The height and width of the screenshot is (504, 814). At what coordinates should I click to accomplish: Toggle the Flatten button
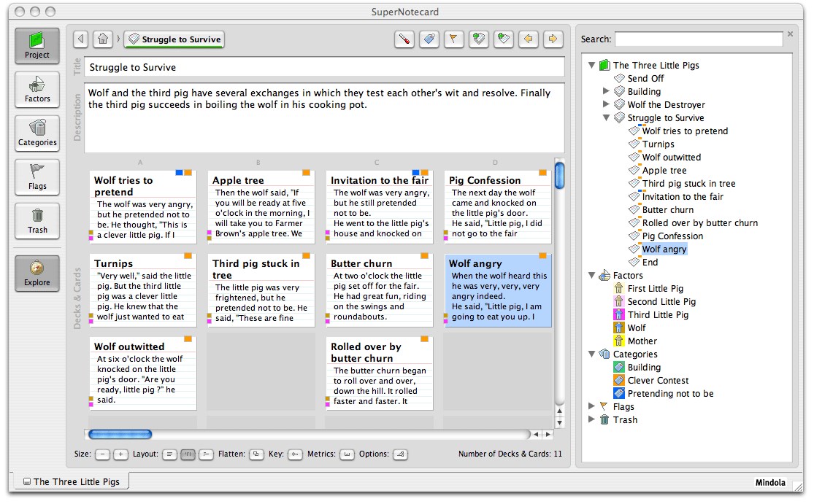pyautogui.click(x=256, y=454)
